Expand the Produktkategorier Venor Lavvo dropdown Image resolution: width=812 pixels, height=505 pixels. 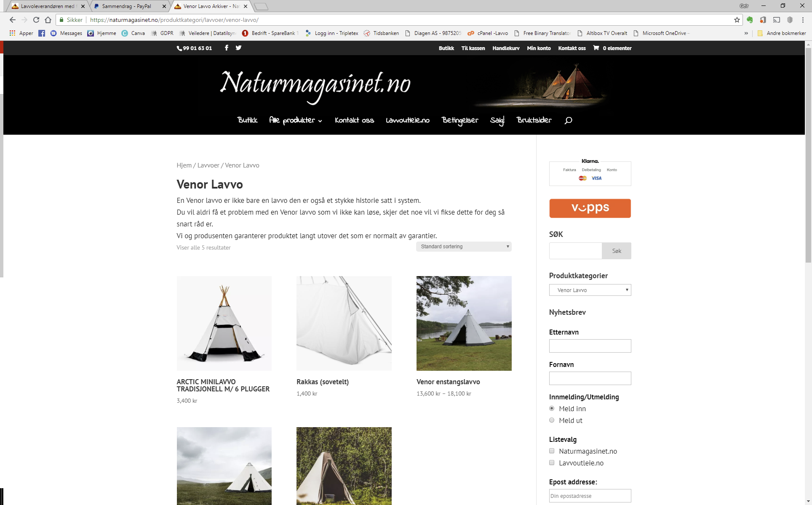click(x=590, y=290)
